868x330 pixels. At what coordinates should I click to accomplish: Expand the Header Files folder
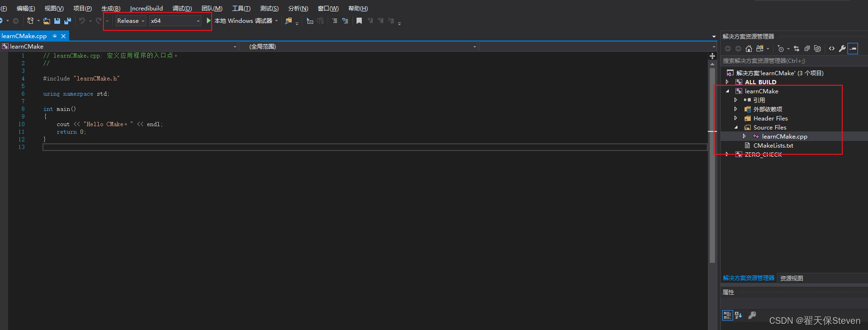pyautogui.click(x=736, y=119)
